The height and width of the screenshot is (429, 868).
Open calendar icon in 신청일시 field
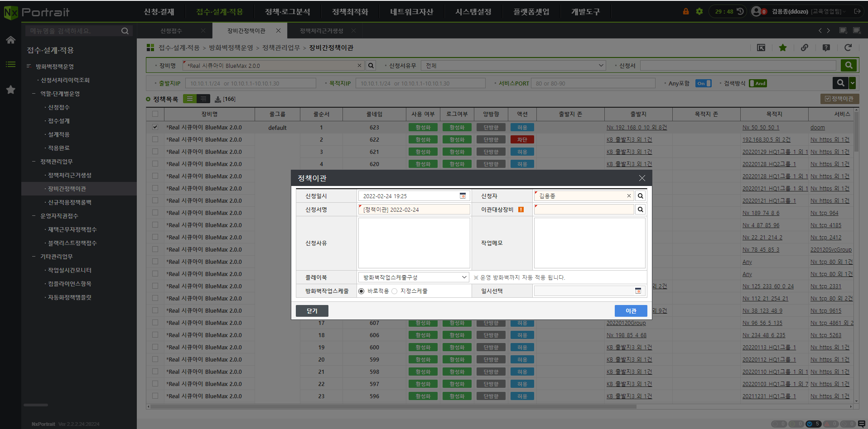[463, 196]
